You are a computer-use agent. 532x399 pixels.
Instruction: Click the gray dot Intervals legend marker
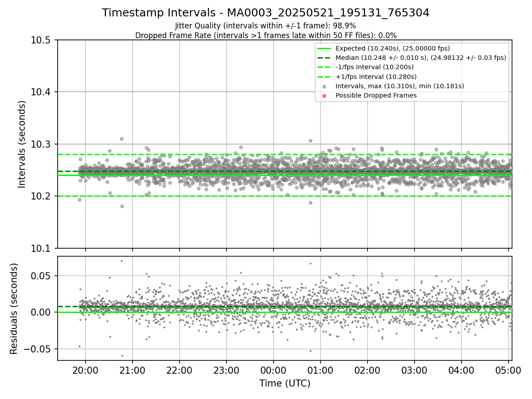pos(324,86)
